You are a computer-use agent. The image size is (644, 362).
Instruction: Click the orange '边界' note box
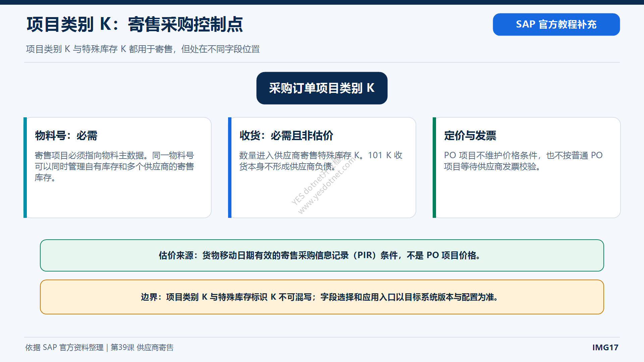click(322, 297)
